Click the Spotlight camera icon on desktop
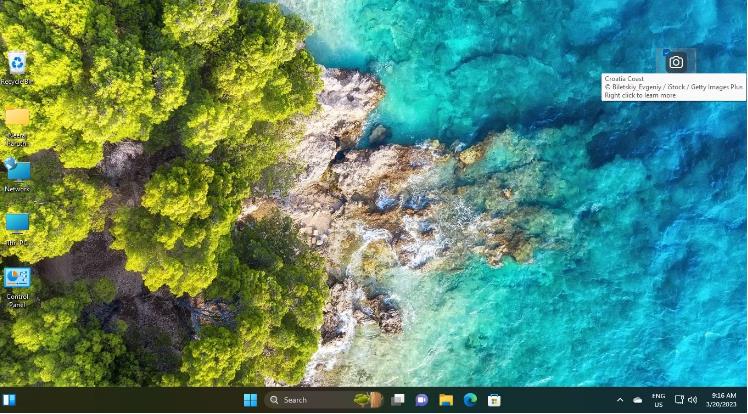 [x=676, y=62]
